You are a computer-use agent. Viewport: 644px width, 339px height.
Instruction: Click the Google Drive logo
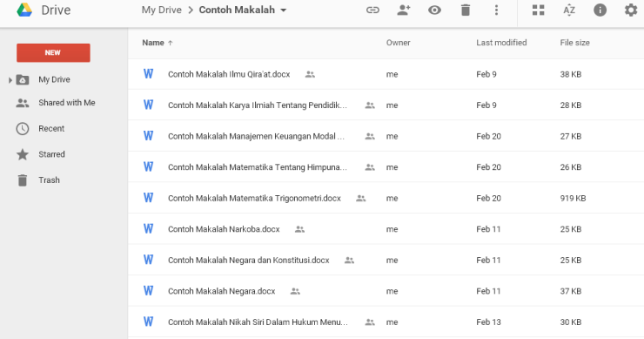(24, 10)
